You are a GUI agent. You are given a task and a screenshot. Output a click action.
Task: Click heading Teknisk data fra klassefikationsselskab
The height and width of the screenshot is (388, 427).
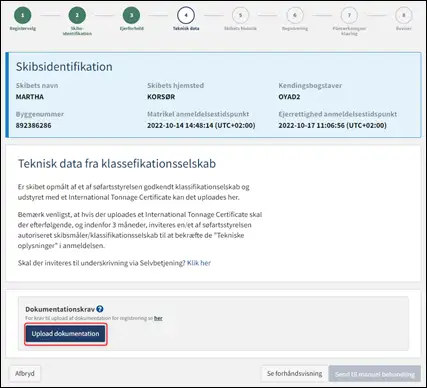(x=117, y=164)
